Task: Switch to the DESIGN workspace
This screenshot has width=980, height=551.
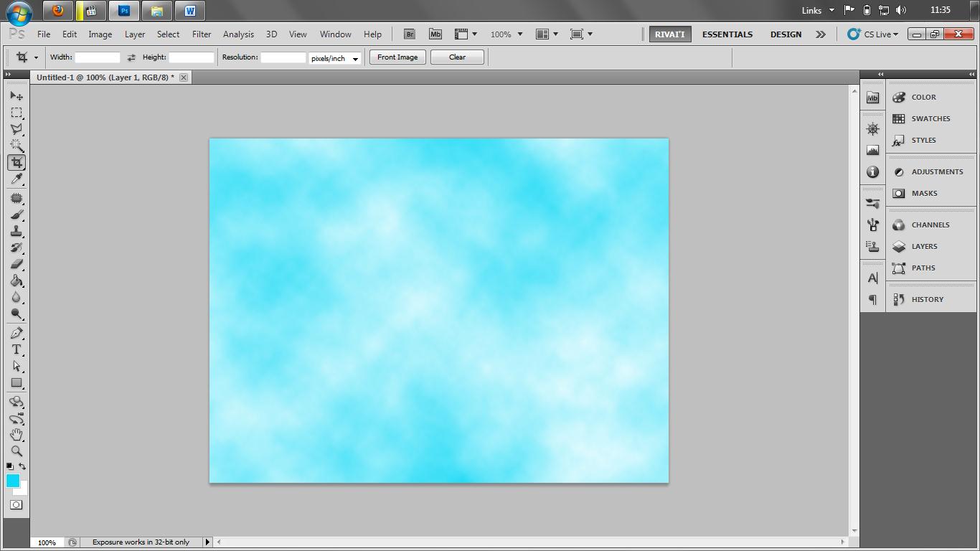Action: pos(786,34)
